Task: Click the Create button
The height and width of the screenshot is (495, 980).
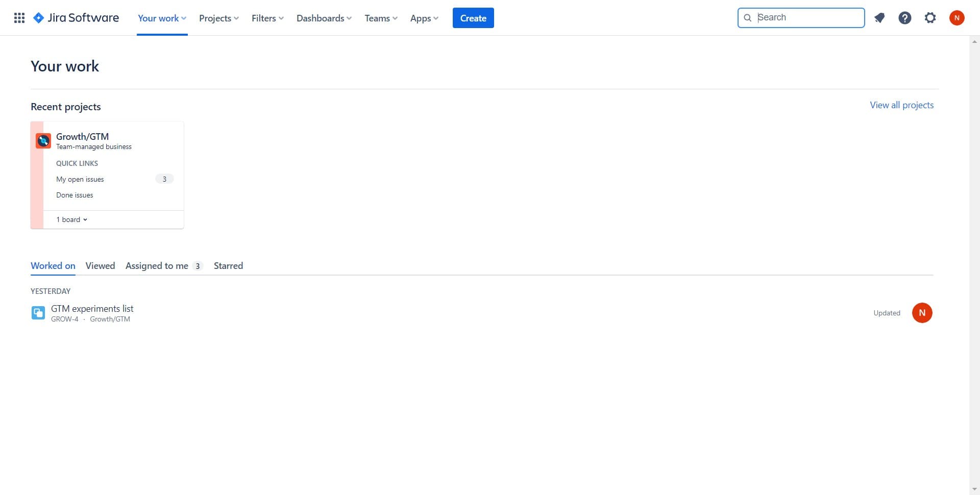Action: (473, 17)
